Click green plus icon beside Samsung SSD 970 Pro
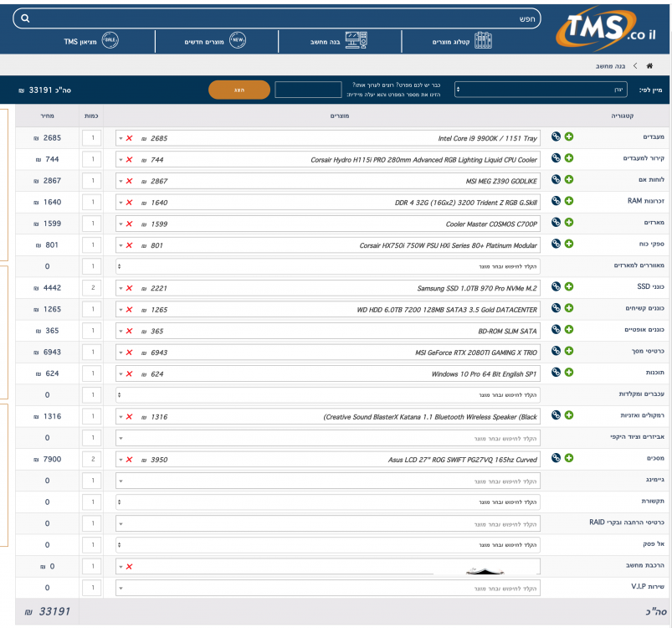672x628 pixels. [569, 286]
